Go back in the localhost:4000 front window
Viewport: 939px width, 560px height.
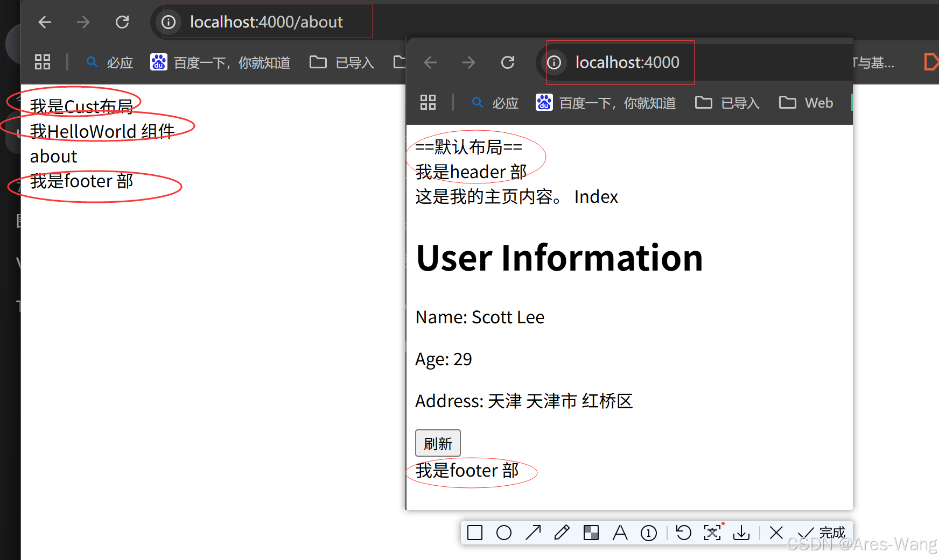430,62
